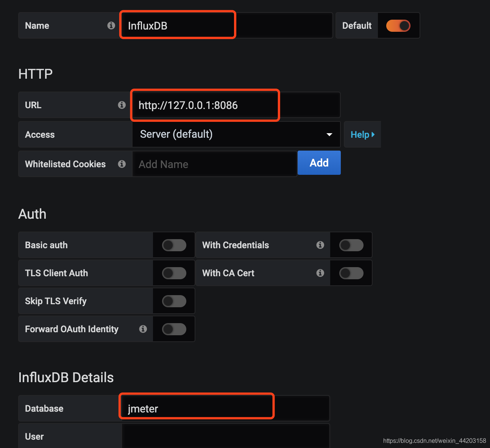Click the Database label
Viewport: 490px width, 448px height.
[x=44, y=409]
